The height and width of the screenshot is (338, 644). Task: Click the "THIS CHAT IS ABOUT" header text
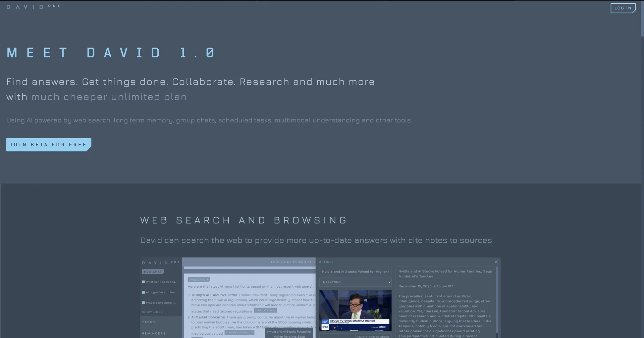coord(292,262)
